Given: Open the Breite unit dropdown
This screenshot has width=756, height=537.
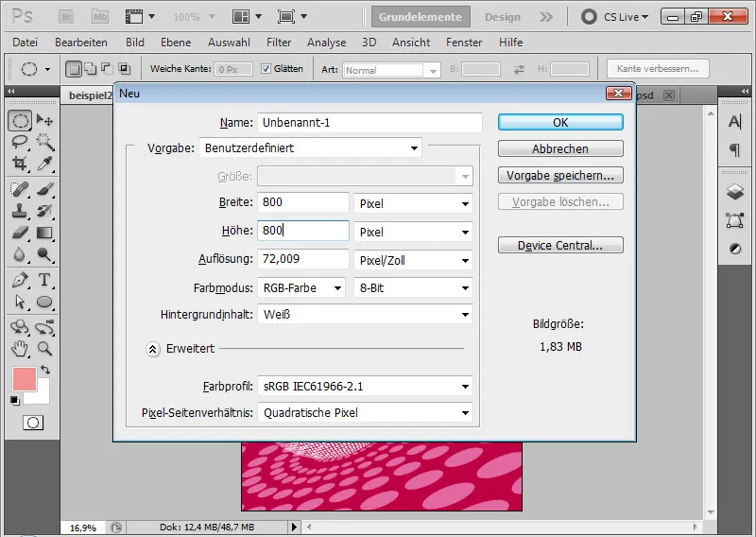Looking at the screenshot, I should click(x=413, y=203).
